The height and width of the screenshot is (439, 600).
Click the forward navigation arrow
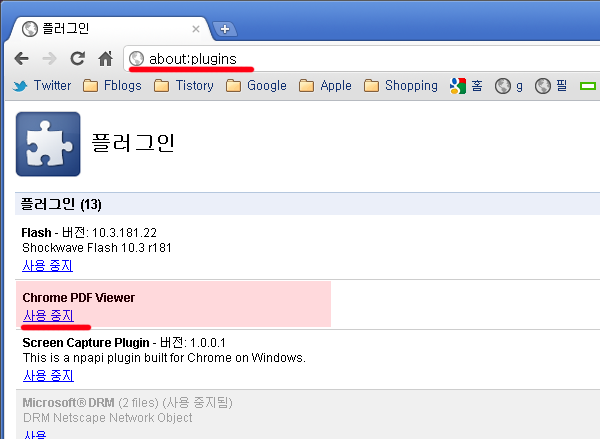(x=49, y=59)
